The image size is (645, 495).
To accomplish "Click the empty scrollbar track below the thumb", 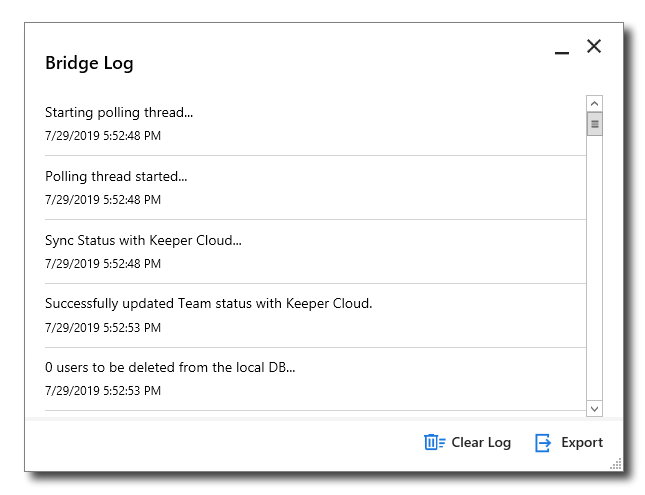I will [x=594, y=270].
